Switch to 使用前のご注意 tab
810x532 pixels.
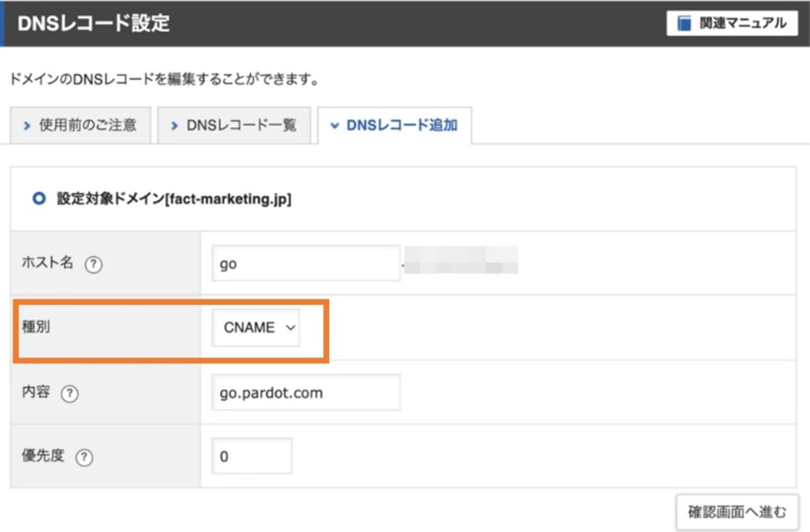point(81,125)
